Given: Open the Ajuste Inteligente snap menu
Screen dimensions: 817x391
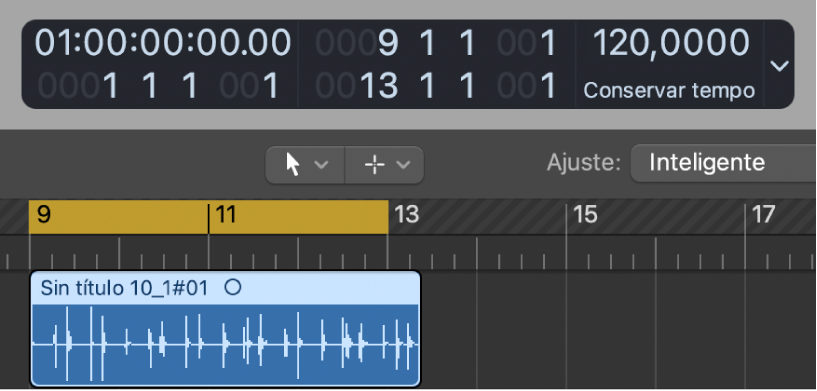Looking at the screenshot, I should pyautogui.click(x=723, y=163).
